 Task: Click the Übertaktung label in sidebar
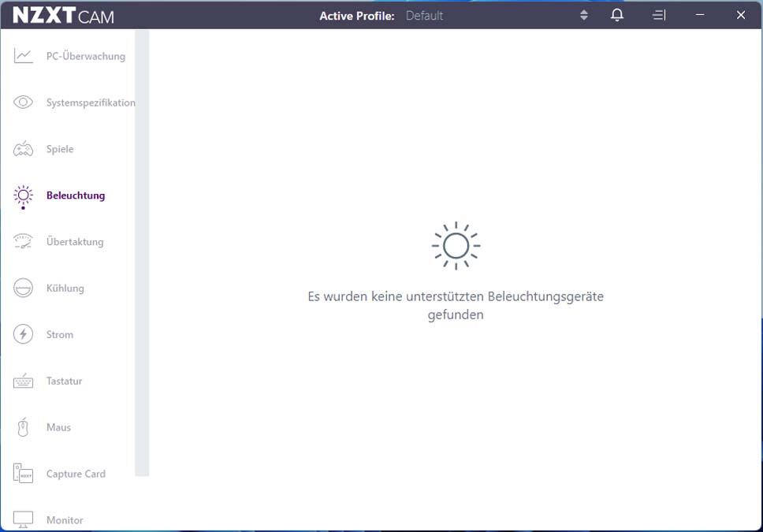(75, 242)
